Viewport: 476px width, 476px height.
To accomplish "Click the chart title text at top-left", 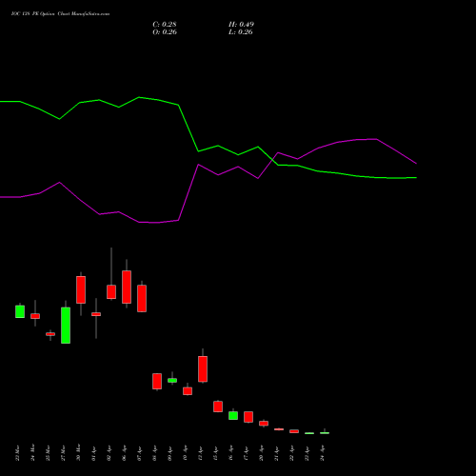I will click(60, 14).
